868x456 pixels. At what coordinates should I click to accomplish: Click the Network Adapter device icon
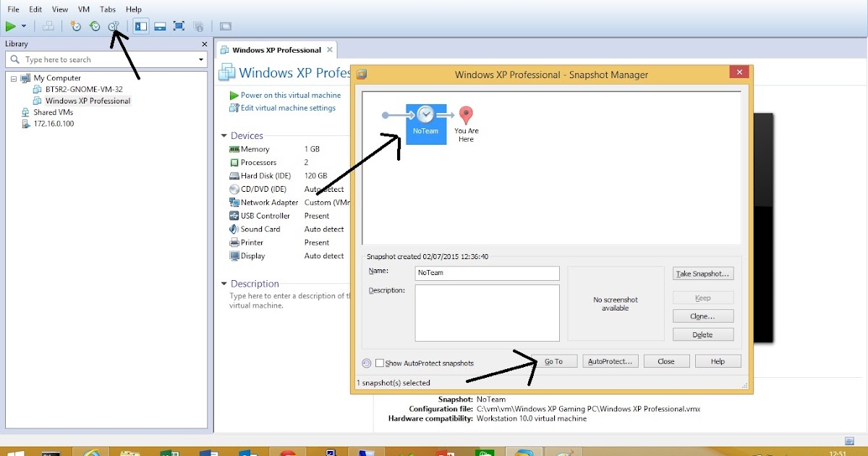pyautogui.click(x=234, y=203)
